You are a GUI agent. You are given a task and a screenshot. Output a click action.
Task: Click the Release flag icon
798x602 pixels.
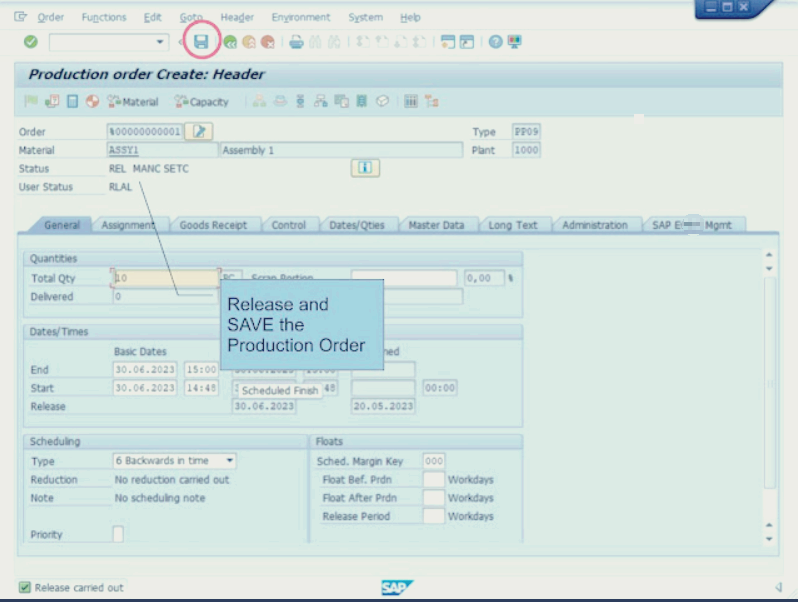pos(31,101)
